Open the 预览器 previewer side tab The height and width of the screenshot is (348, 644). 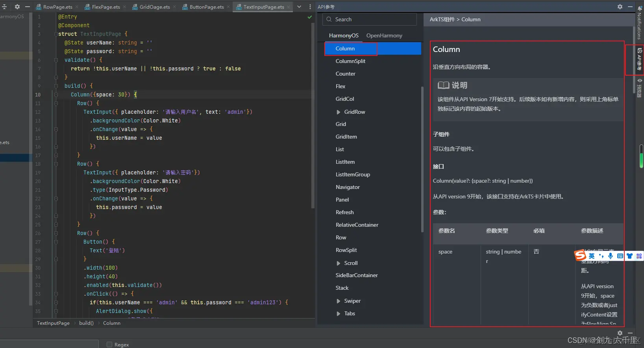[640, 87]
